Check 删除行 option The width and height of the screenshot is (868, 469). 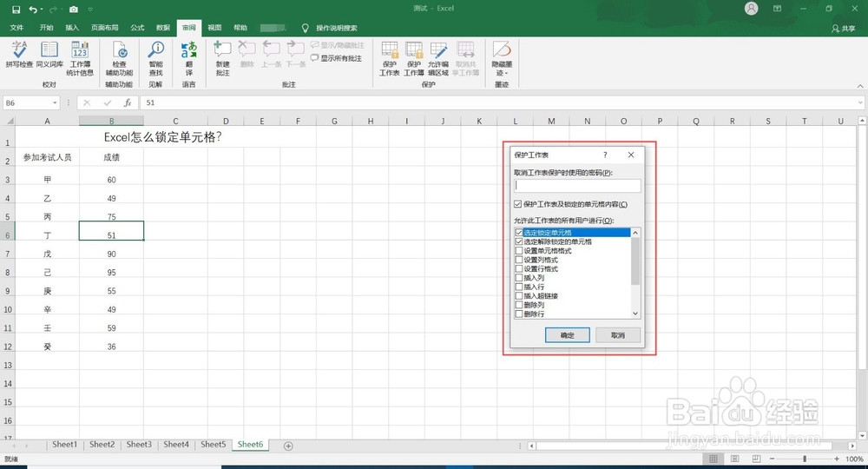coord(519,314)
